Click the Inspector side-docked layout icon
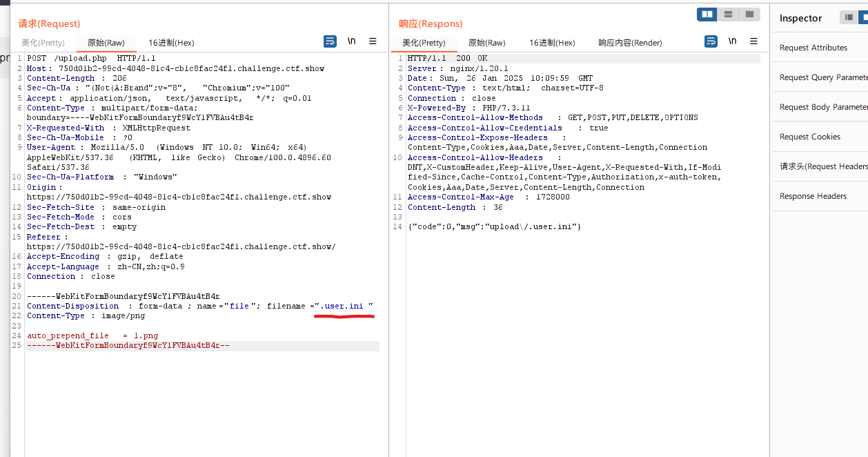868x457 pixels. 849,18
